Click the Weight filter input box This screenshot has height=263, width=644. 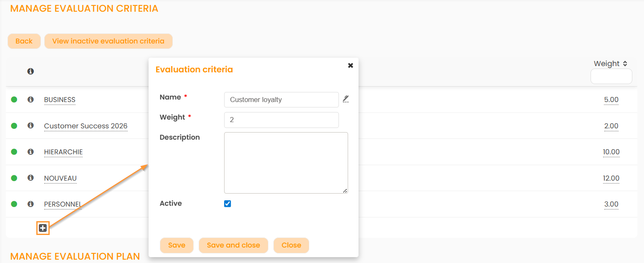611,77
